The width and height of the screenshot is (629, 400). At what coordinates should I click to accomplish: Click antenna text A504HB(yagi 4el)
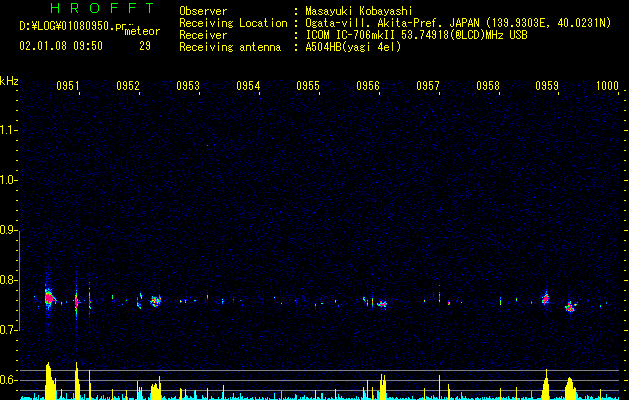pos(353,47)
